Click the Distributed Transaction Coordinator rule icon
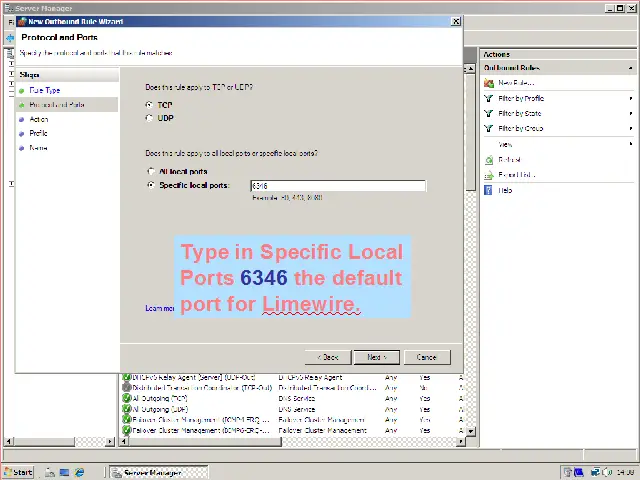 127,387
